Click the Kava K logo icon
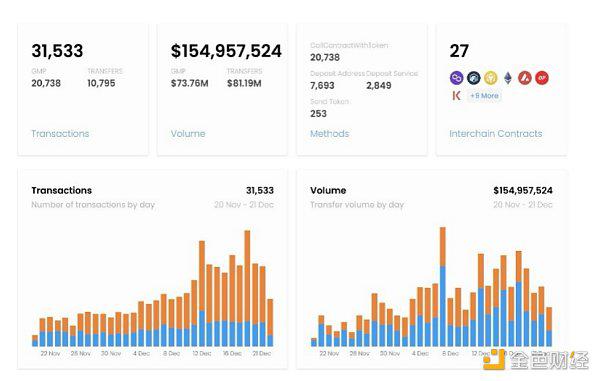The image size is (600, 381). click(456, 96)
